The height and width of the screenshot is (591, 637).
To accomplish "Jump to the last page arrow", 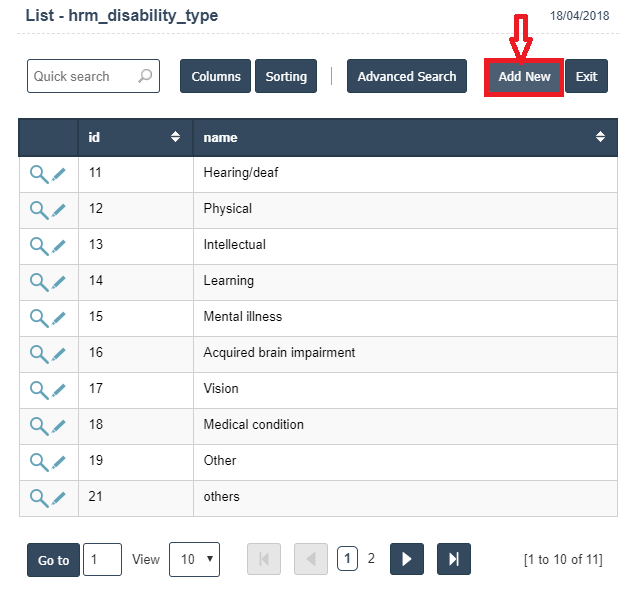I will pyautogui.click(x=453, y=559).
